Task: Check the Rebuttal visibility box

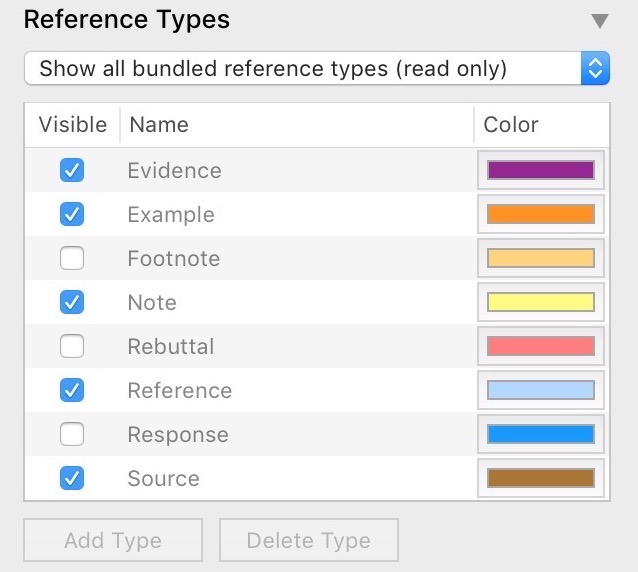Action: (72, 346)
